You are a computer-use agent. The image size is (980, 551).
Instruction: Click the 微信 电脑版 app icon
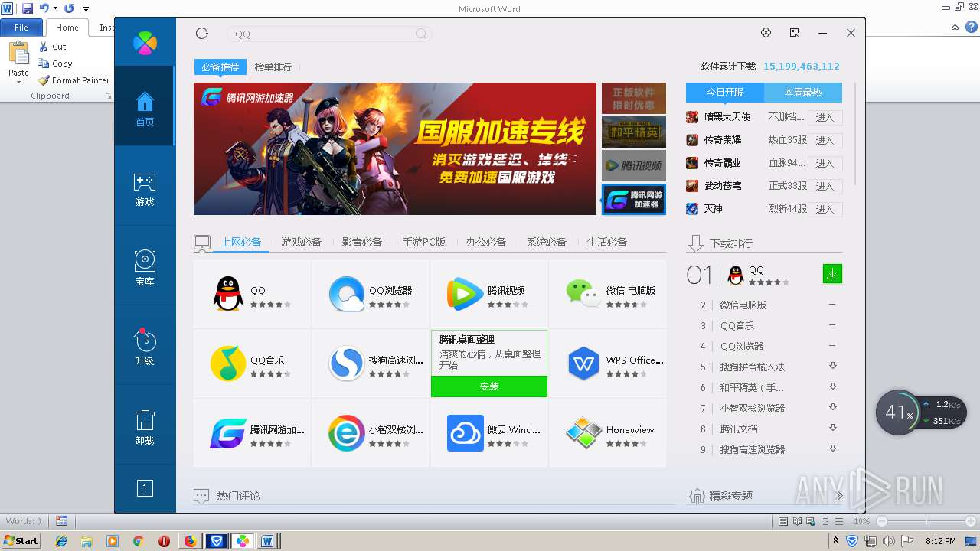583,294
